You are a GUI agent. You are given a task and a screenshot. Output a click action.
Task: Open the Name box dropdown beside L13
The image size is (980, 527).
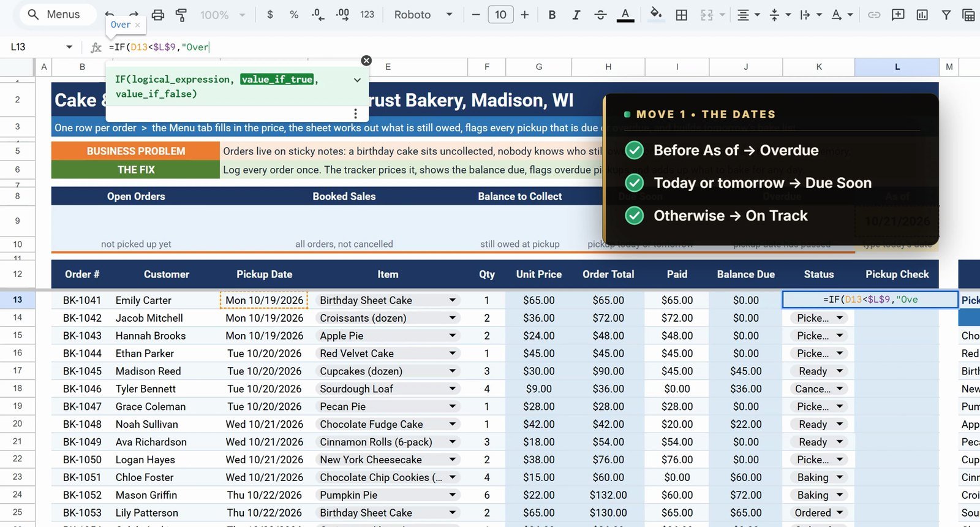coord(69,47)
